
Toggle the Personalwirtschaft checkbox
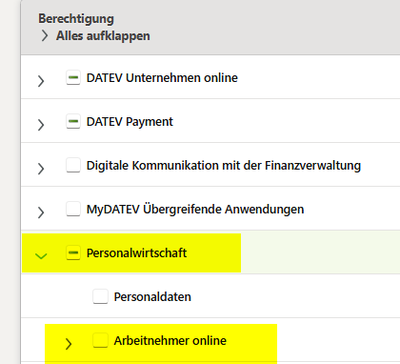click(x=73, y=253)
